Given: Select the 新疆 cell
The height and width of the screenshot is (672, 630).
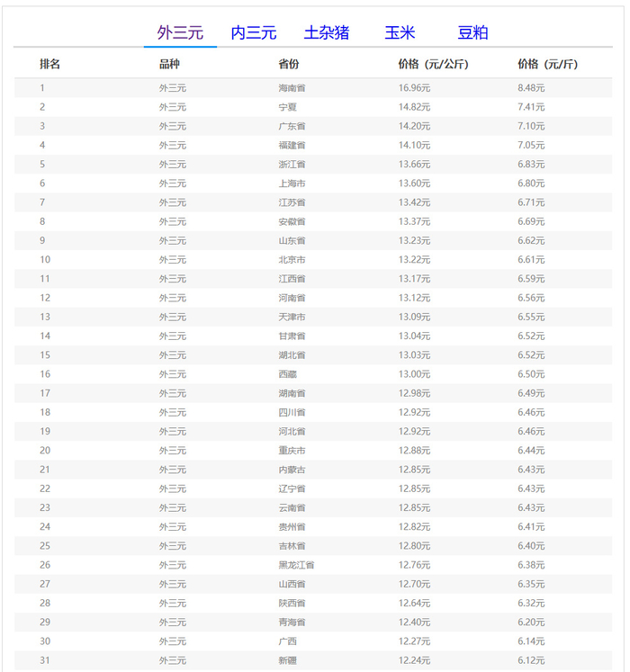Looking at the screenshot, I should (x=288, y=660).
